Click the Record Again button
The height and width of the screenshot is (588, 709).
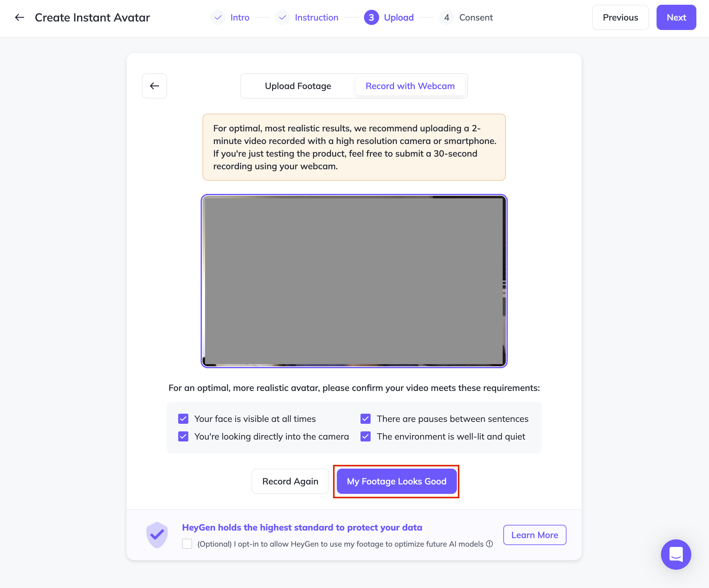pyautogui.click(x=290, y=481)
